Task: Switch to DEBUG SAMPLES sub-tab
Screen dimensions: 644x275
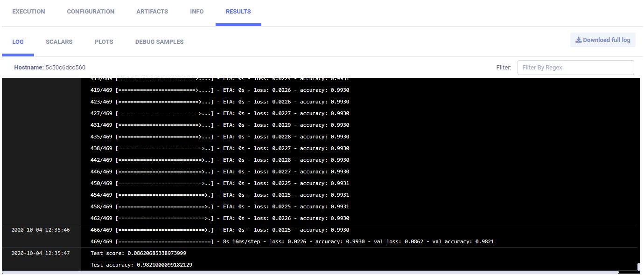Action: tap(159, 42)
